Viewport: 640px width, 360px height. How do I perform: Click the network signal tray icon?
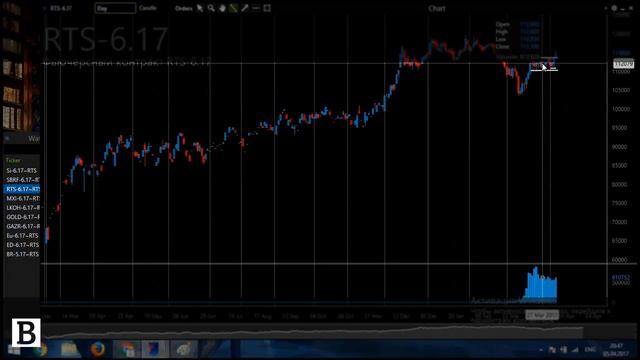click(x=575, y=350)
